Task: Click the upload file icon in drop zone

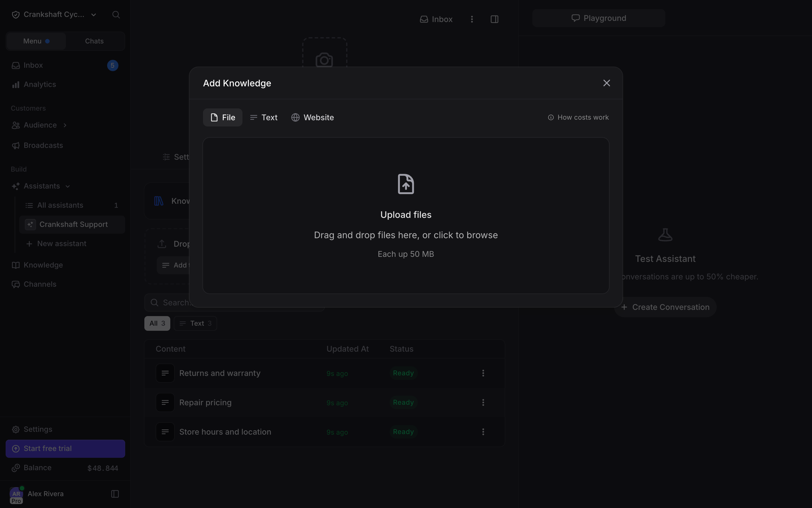Action: coord(406,184)
